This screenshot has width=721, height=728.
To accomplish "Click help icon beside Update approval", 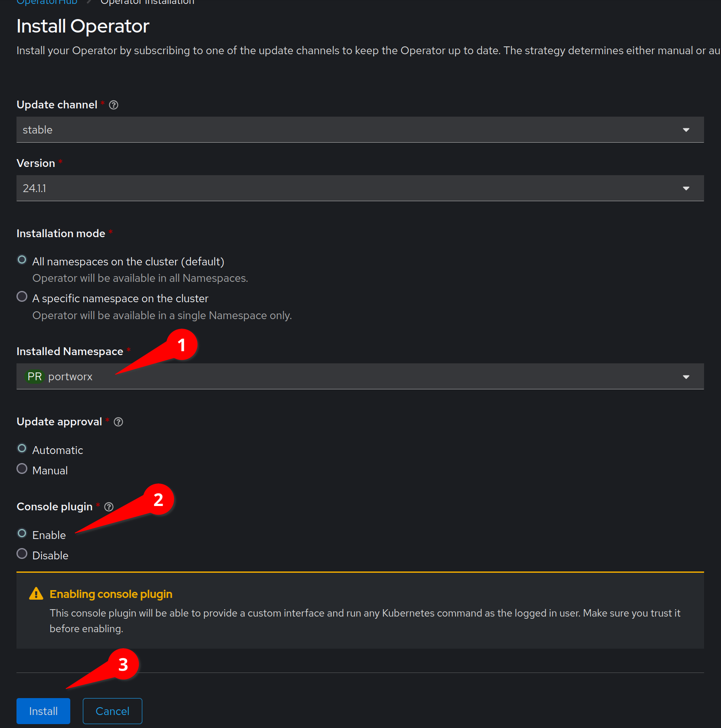I will tap(118, 422).
